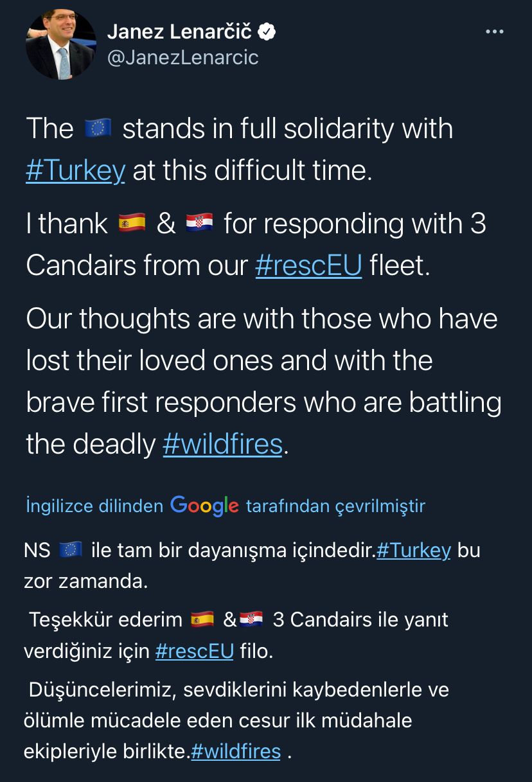Click the 'İngilizce dilinden' translation label
This screenshot has width=532, height=782.
[x=94, y=506]
